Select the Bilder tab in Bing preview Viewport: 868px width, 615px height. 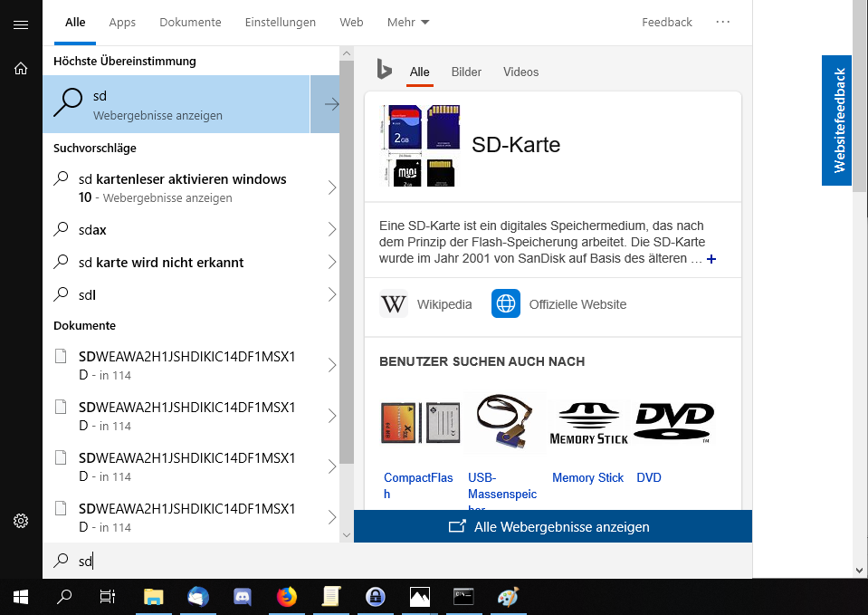coord(466,72)
